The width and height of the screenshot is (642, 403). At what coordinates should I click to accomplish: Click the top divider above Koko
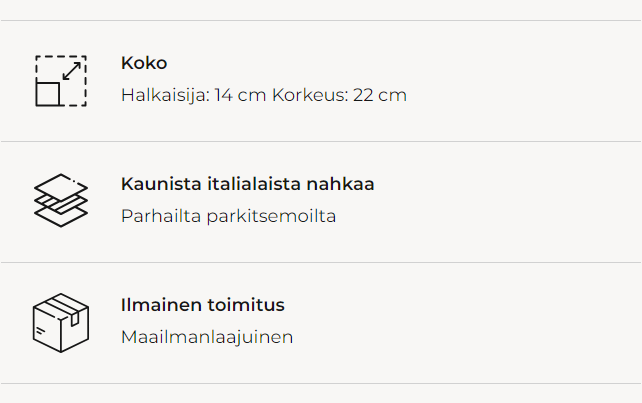click(x=321, y=21)
